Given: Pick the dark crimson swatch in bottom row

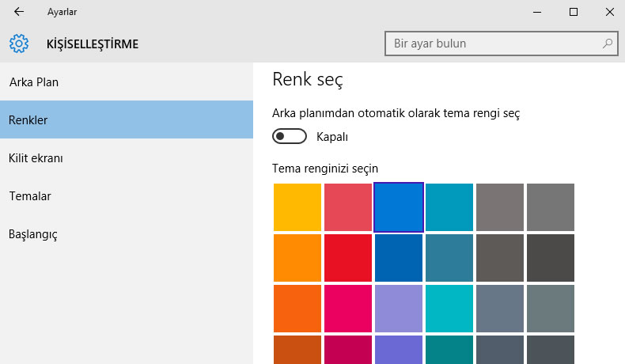Looking at the screenshot, I should click(348, 350).
